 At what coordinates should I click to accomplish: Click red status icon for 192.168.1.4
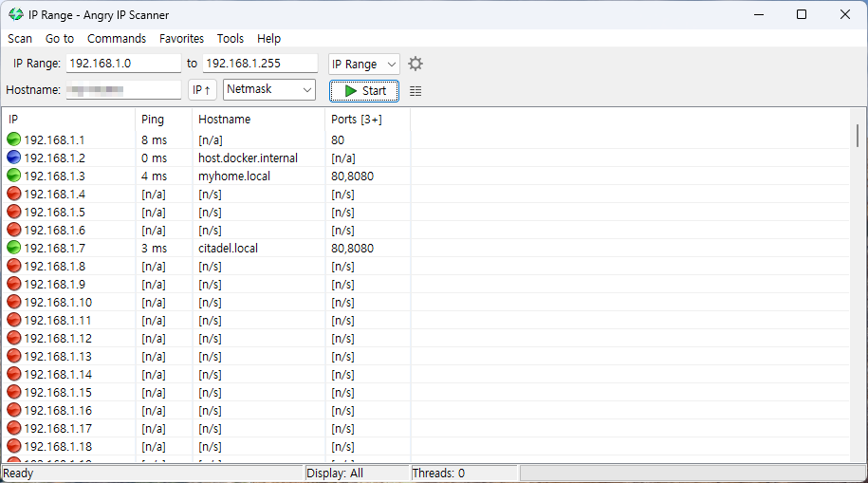tap(14, 195)
